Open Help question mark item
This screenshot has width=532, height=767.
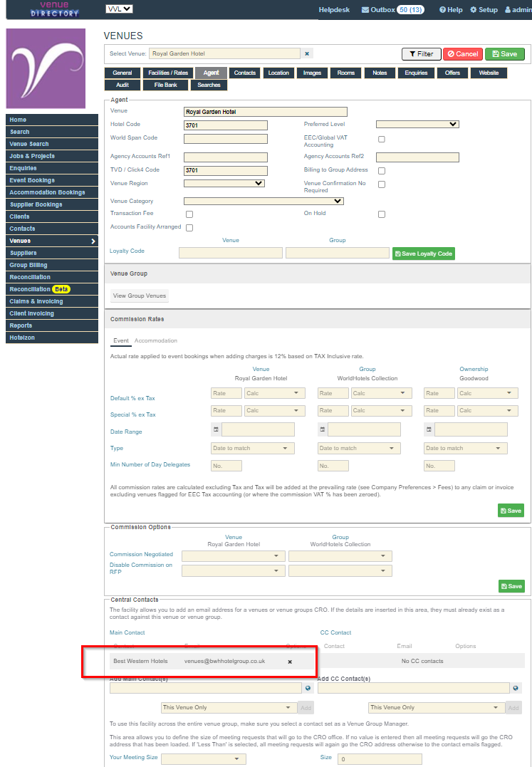(450, 10)
